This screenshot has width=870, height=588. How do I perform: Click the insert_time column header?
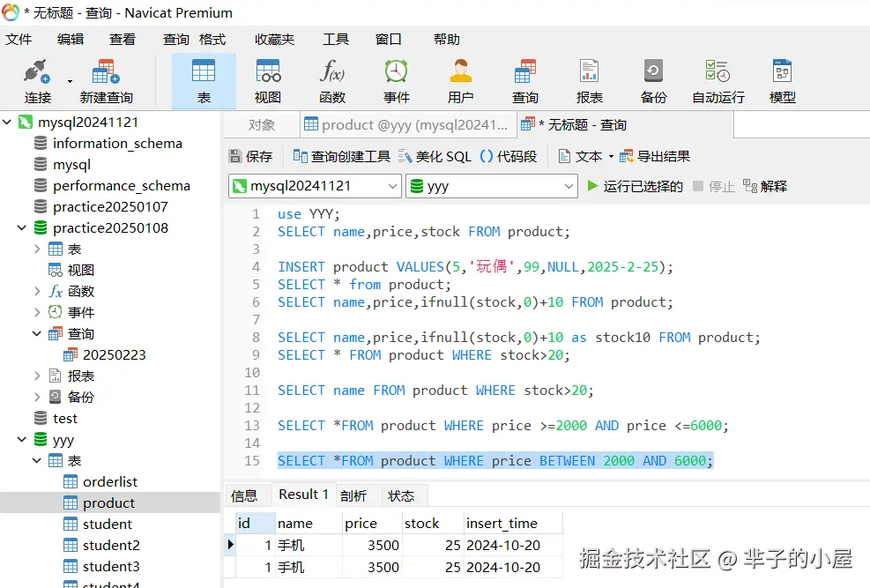pyautogui.click(x=513, y=523)
